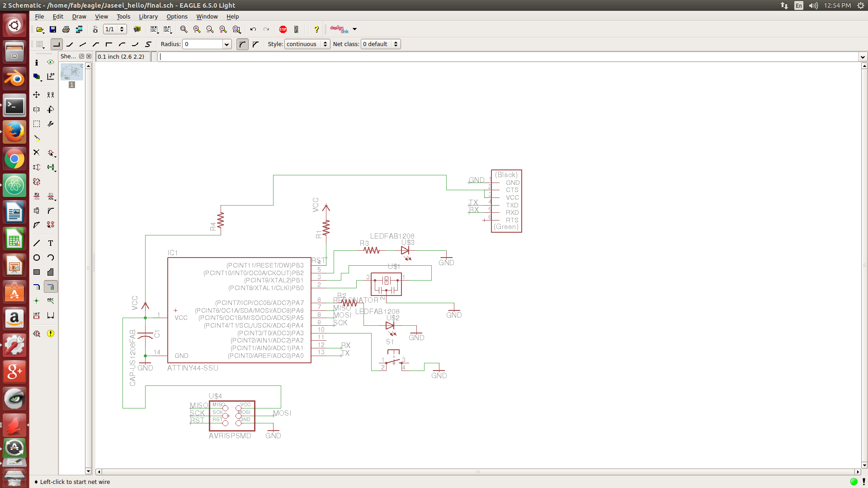The image size is (868, 488).
Task: Select the sheet 1 thumbnail
Action: [72, 72]
